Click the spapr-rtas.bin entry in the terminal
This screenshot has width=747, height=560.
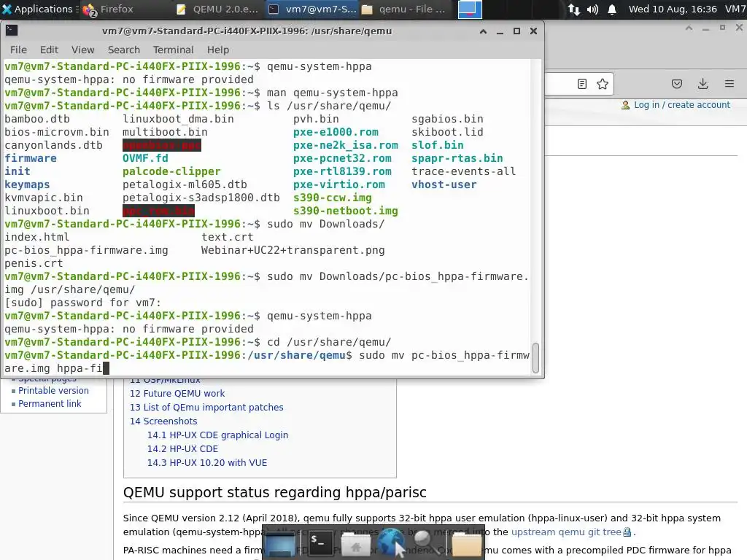[457, 158]
